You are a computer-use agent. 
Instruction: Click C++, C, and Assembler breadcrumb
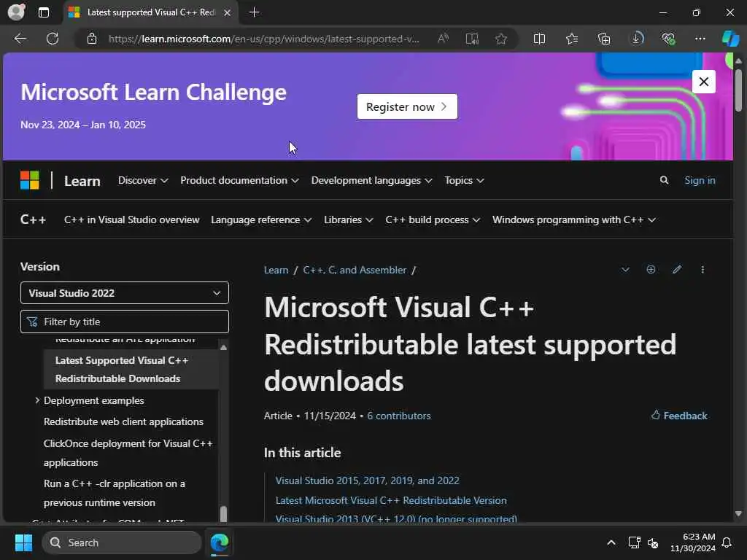pyautogui.click(x=355, y=270)
